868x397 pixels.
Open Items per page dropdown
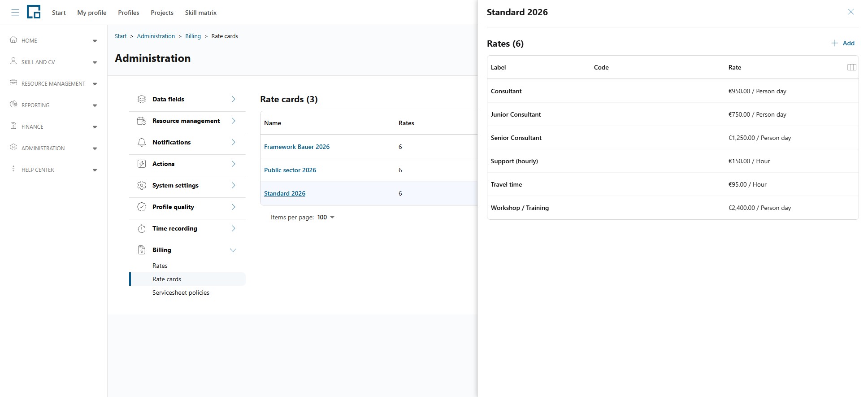(x=326, y=217)
